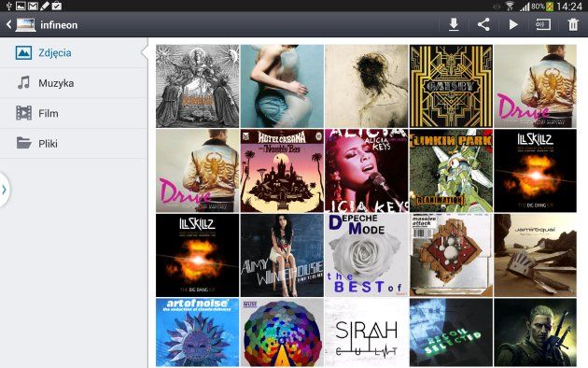588x368 pixels.
Task: Select the Film filmstrip icon
Action: tap(23, 113)
